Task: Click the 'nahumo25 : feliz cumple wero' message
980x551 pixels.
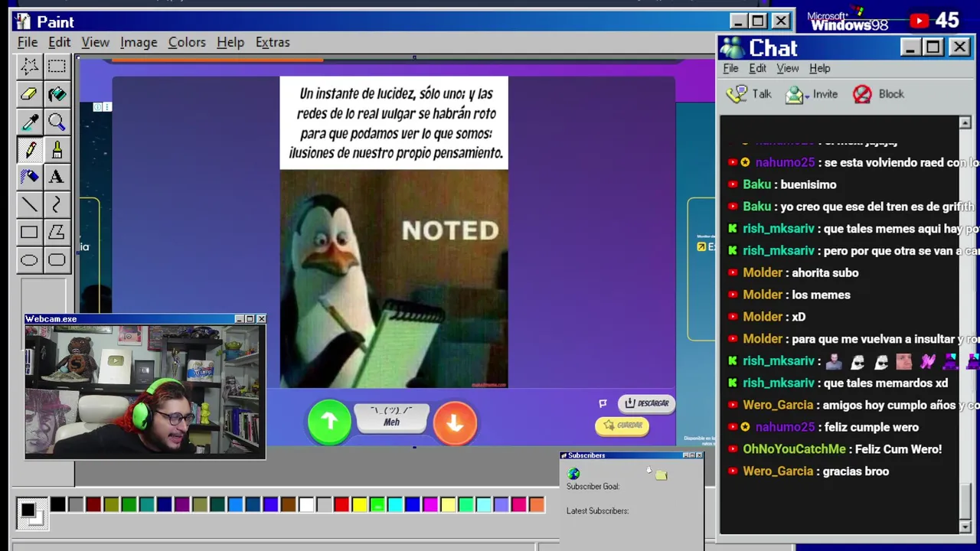Action: [823, 428]
